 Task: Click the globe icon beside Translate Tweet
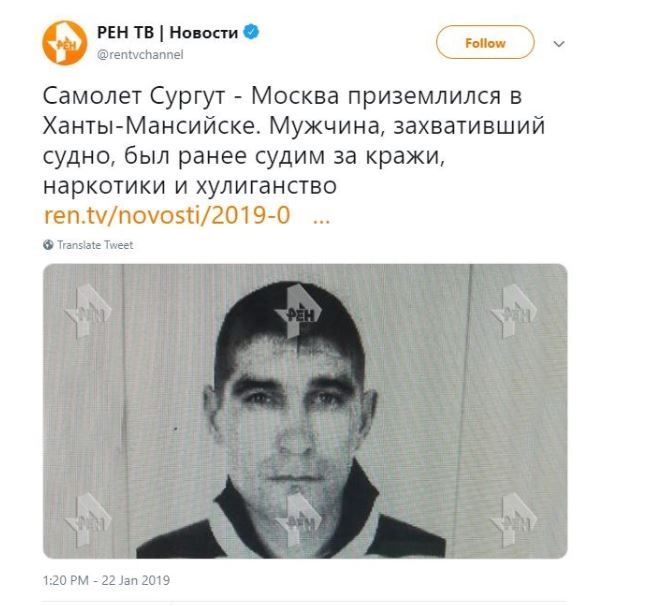pyautogui.click(x=48, y=245)
